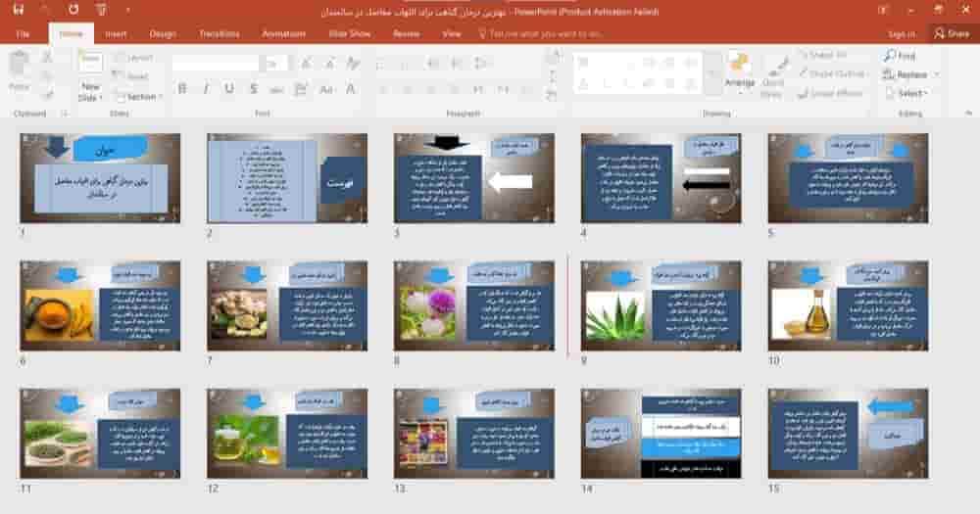Click the Sign in link
This screenshot has width=980, height=514.
902,33
